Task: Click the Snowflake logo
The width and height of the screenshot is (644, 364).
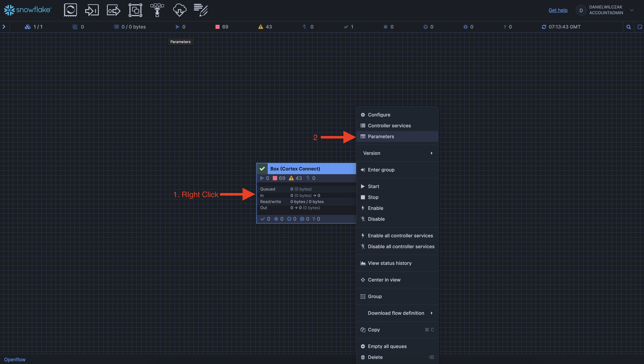Action: (27, 10)
